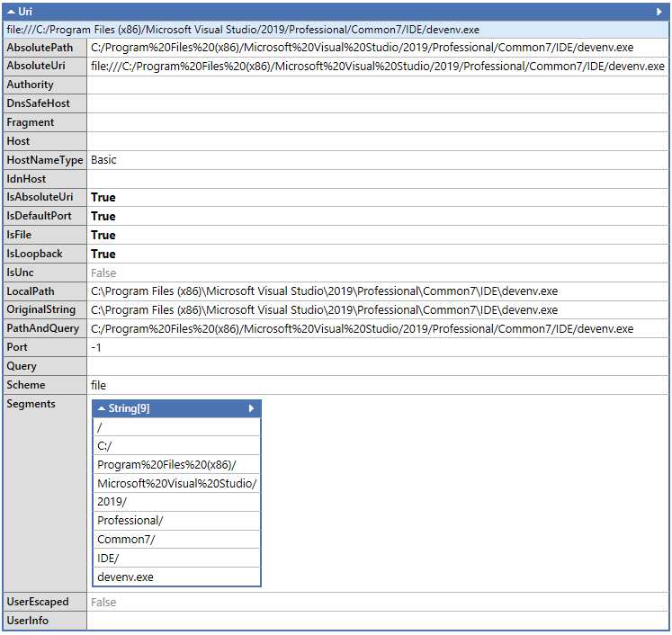The width and height of the screenshot is (672, 635).
Task: Select the False value for UserEscaped
Action: click(103, 603)
